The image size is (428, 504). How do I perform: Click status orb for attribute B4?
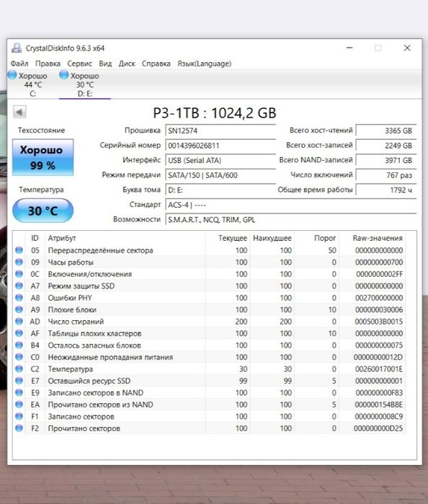click(x=19, y=345)
